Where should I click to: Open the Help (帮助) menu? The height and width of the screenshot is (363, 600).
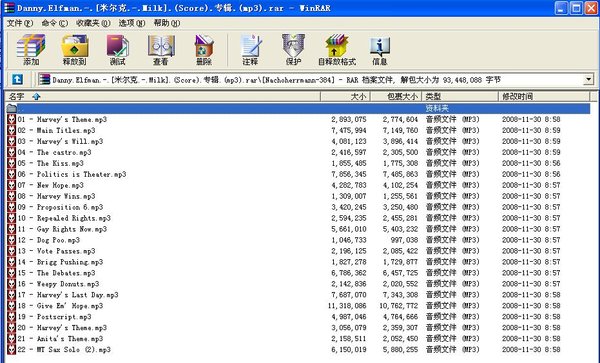(x=167, y=23)
